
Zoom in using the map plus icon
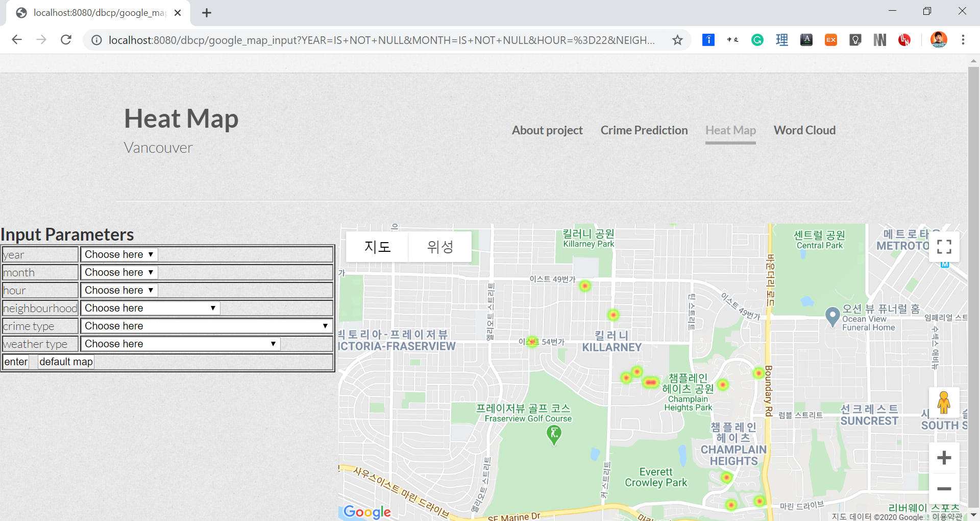944,458
